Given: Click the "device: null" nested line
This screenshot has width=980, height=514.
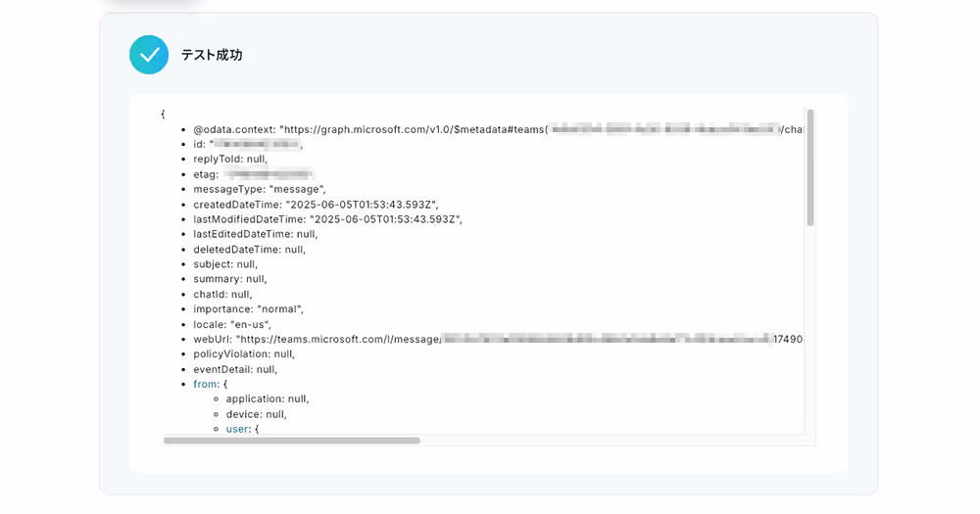Looking at the screenshot, I should [x=256, y=414].
